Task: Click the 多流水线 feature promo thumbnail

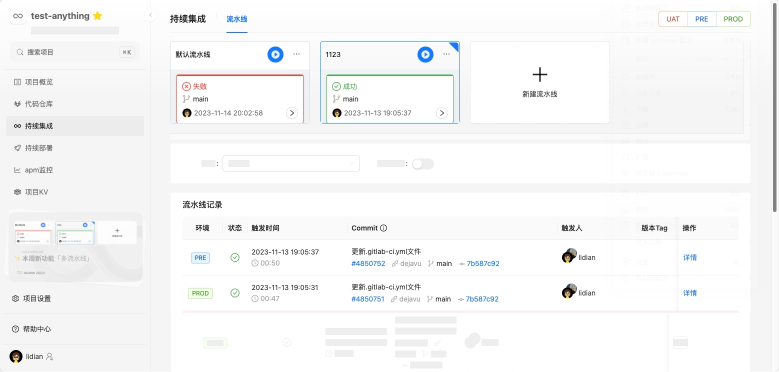Action: click(x=75, y=247)
